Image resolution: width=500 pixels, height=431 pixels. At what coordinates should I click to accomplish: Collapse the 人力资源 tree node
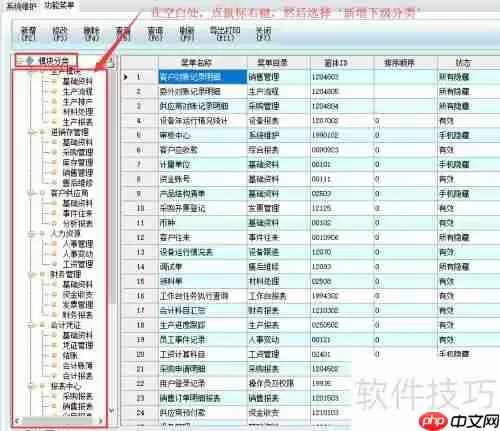click(31, 234)
